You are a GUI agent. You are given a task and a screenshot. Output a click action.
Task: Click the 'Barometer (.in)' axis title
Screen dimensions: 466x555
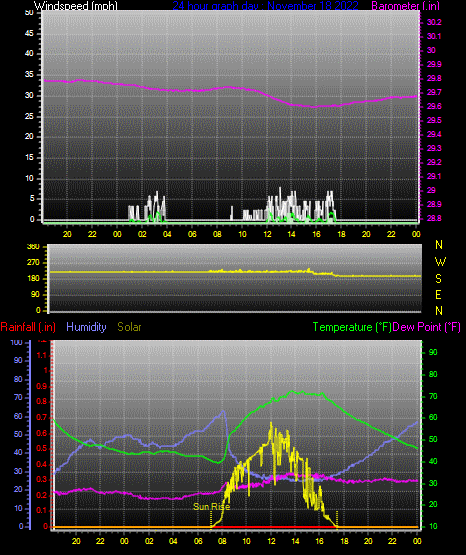[x=405, y=5]
